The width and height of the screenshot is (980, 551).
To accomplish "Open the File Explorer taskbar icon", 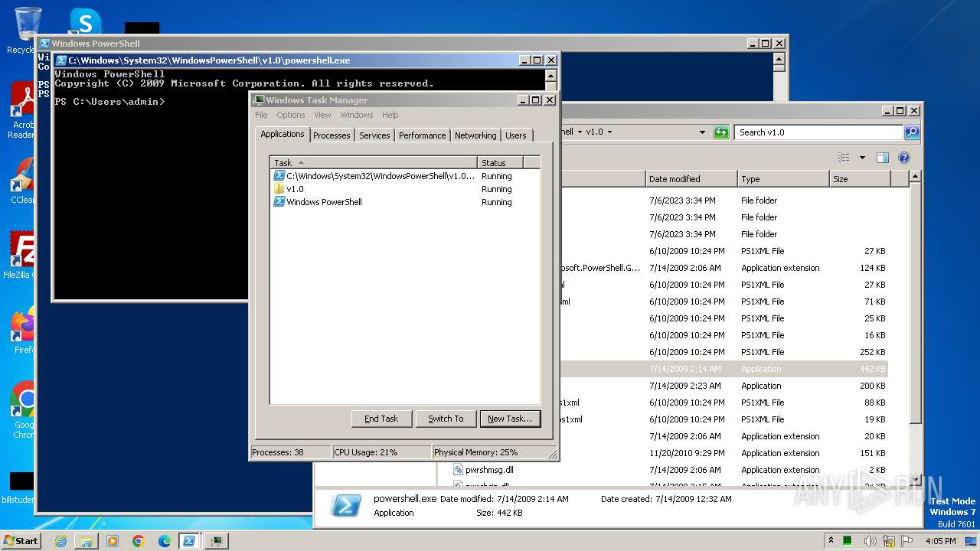I will (87, 541).
